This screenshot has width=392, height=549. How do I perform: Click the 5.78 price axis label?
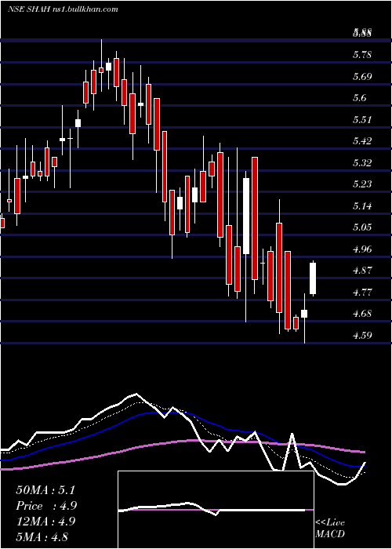click(362, 55)
